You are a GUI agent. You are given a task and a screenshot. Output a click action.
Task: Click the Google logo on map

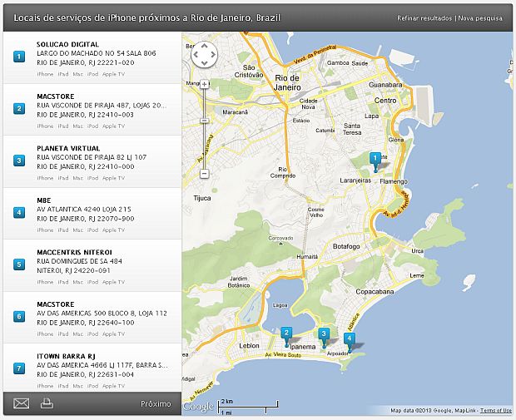coord(198,407)
